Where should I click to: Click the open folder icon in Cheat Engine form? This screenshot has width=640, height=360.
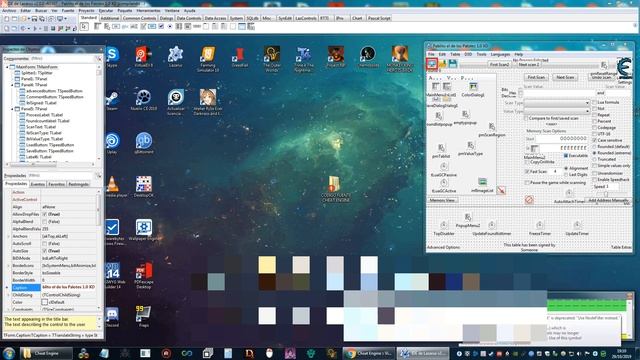pyautogui.click(x=442, y=63)
